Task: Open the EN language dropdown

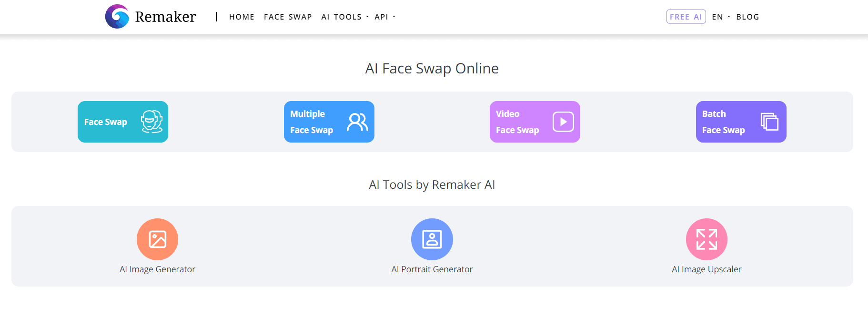Action: [718, 17]
